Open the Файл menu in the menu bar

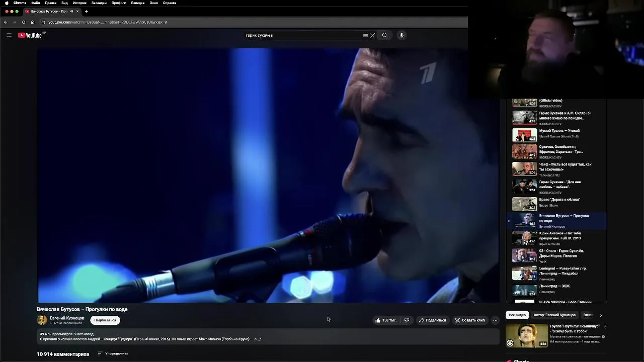tap(35, 3)
